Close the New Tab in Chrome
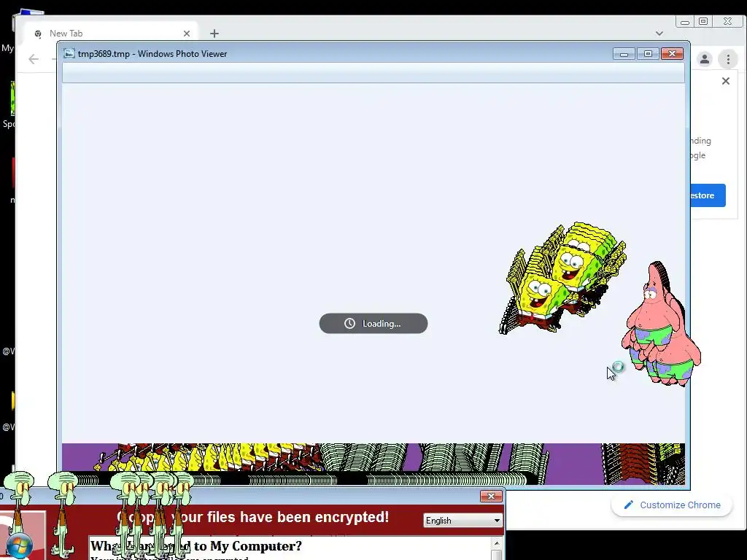 coord(187,34)
